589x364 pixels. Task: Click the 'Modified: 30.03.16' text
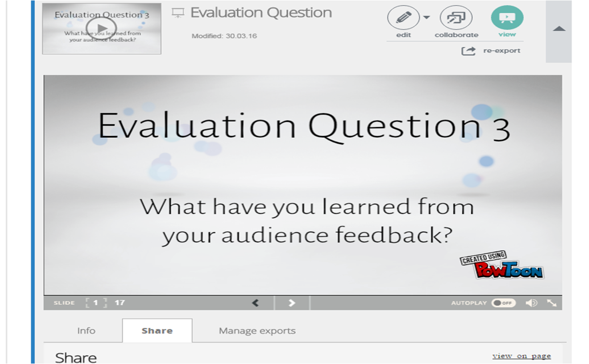coord(224,36)
